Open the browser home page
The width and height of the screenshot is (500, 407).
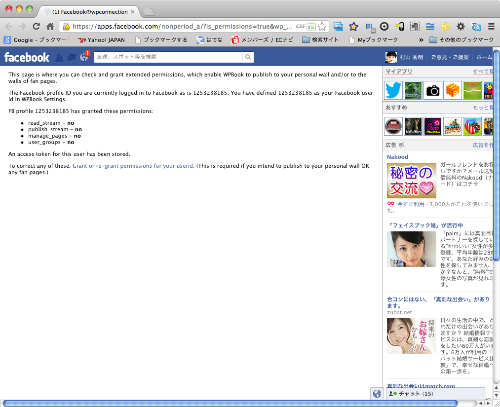pos(50,26)
